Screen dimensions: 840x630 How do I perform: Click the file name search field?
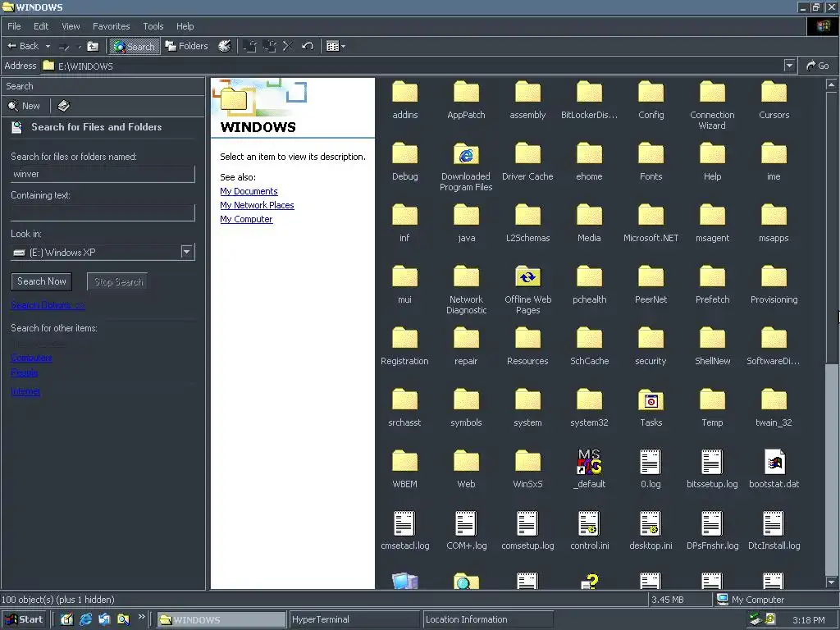point(103,174)
